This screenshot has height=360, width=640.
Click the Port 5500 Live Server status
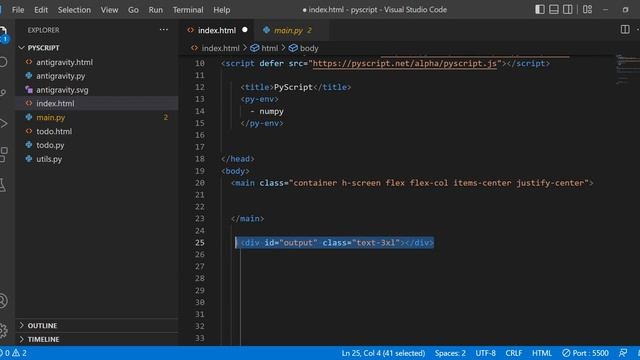[x=585, y=353]
